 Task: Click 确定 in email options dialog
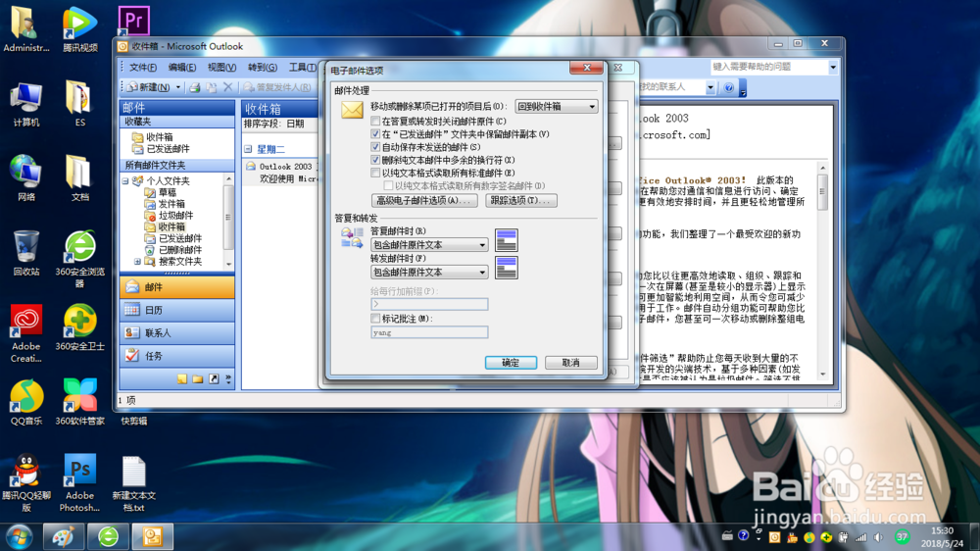511,363
